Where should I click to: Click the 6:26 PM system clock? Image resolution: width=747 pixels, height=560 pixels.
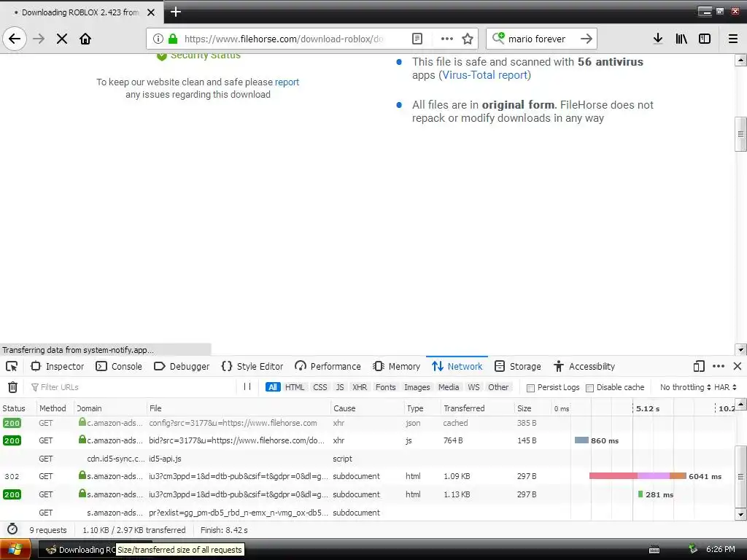coord(720,549)
